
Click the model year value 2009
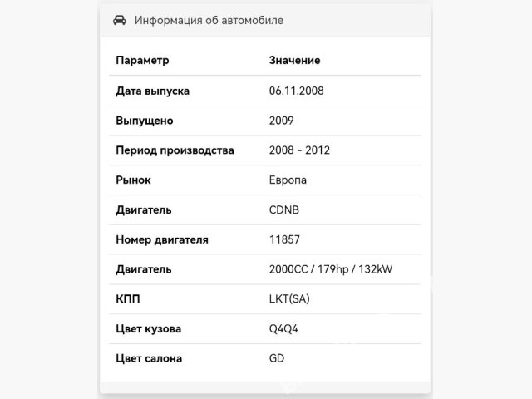coord(282,121)
